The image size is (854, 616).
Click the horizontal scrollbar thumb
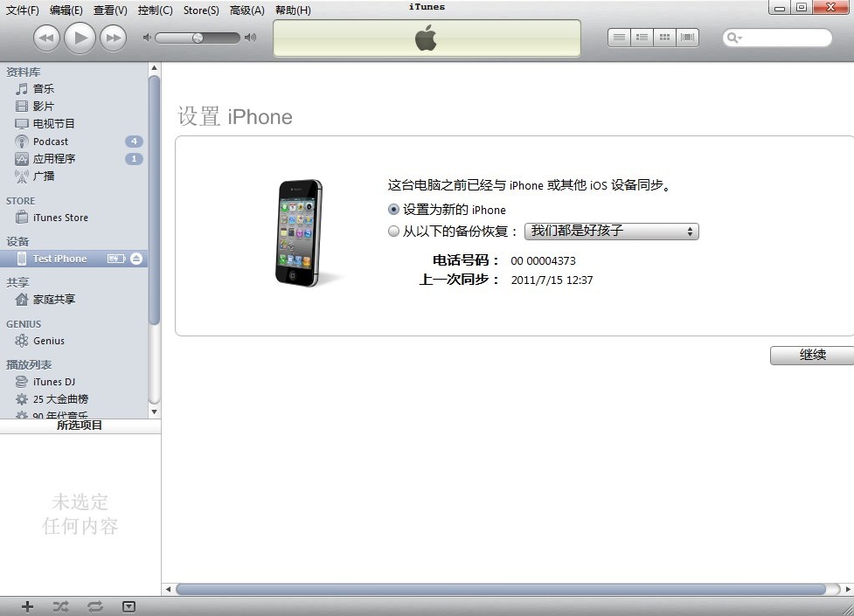click(501, 589)
